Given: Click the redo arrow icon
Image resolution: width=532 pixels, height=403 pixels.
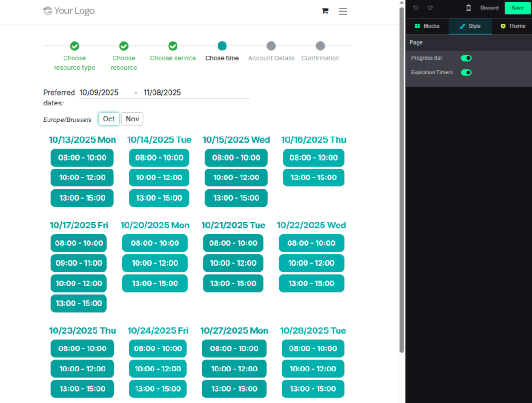Looking at the screenshot, I should pos(430,8).
